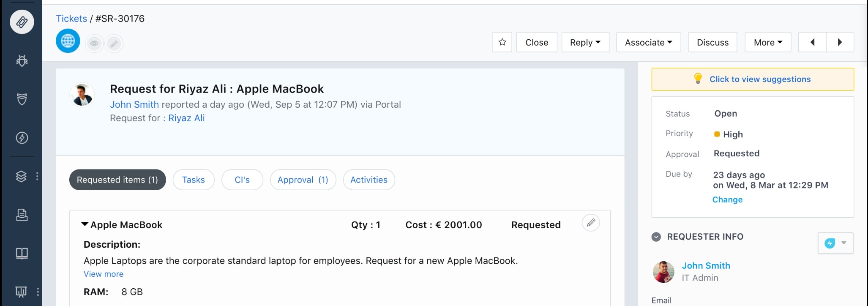Open the Reply dropdown
Image resolution: width=868 pixels, height=306 pixels.
[585, 42]
